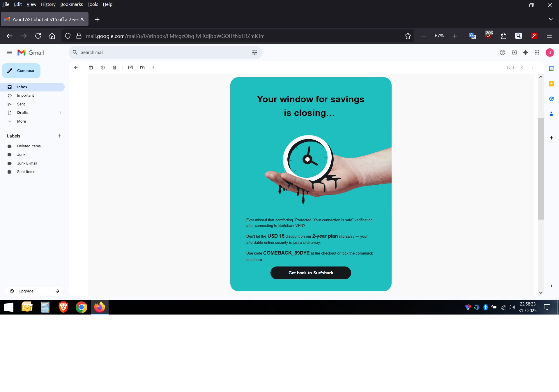559x392 pixels.
Task: Open Gmail settings gear
Action: (x=514, y=52)
